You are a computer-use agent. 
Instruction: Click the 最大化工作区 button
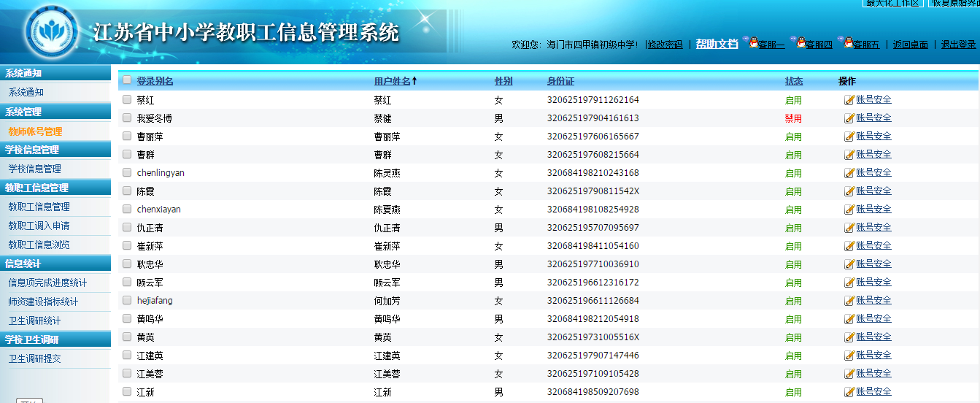click(892, 3)
